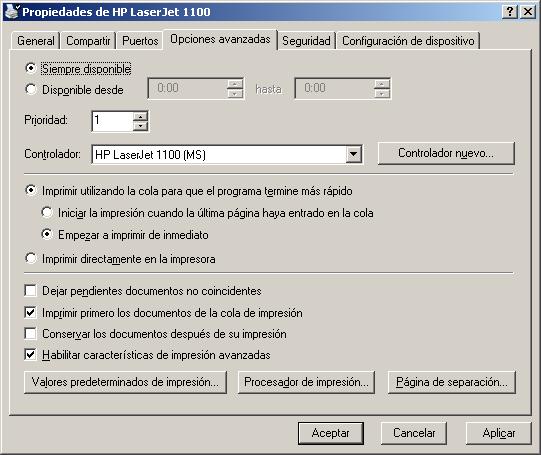Confirm changes with Aceptar button
Viewport: 541px width, 455px height.
[x=331, y=433]
